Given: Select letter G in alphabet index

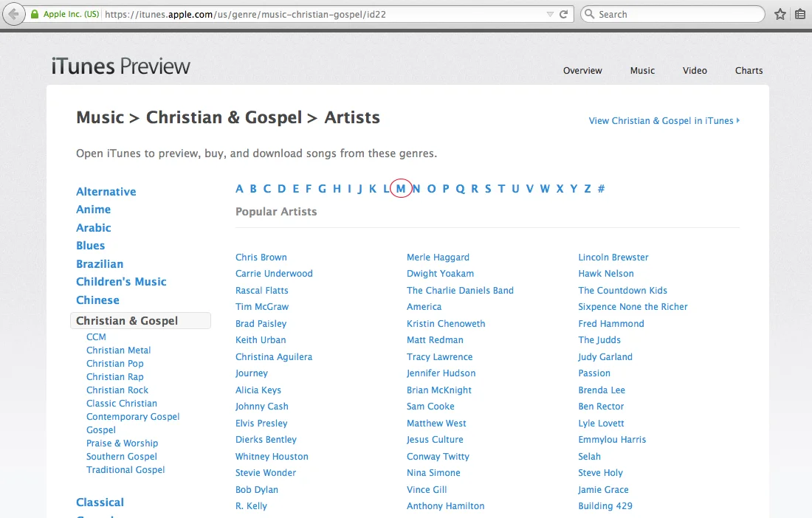Looking at the screenshot, I should [x=322, y=189].
